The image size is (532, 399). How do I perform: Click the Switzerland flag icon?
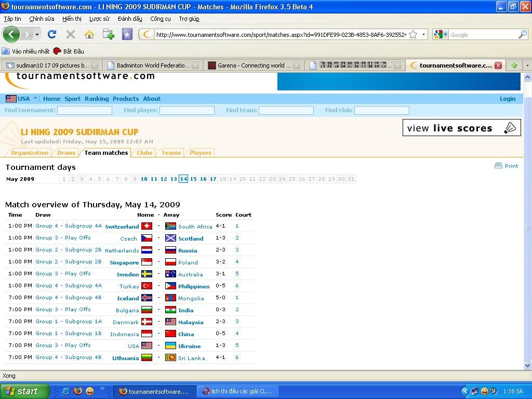tap(147, 226)
